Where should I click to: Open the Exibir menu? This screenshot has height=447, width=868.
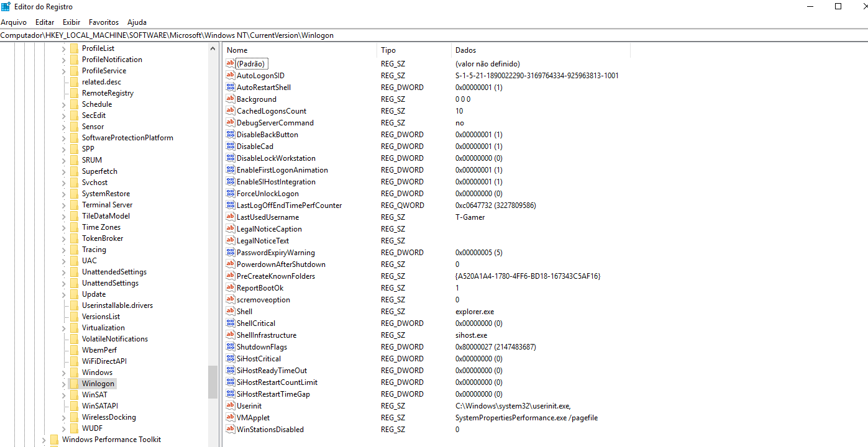71,22
